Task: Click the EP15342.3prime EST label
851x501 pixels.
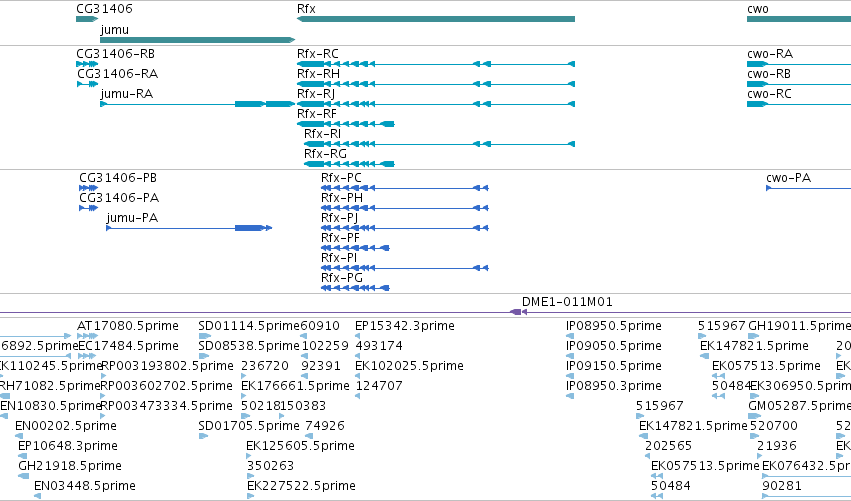Action: point(405,326)
